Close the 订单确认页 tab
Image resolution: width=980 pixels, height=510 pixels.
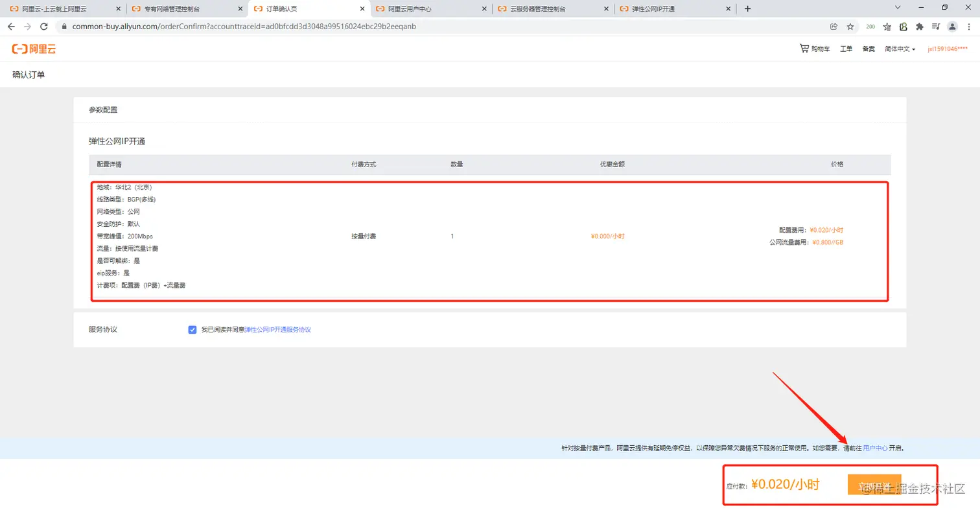tap(362, 9)
